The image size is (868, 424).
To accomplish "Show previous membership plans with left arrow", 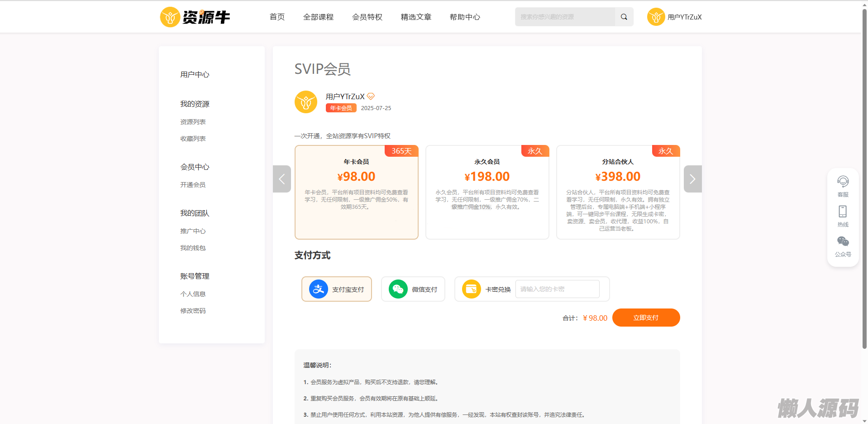I will point(282,179).
